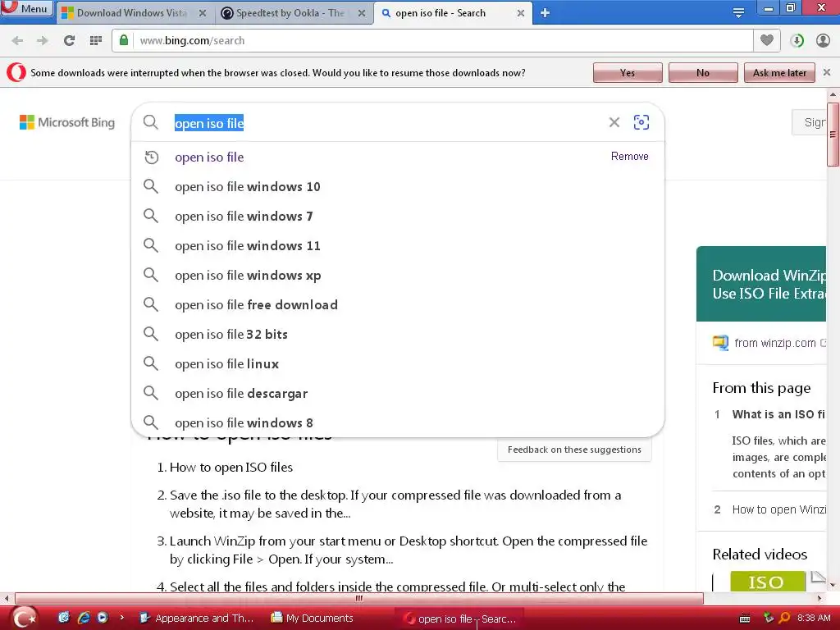Close the Download Windows Vista tab
This screenshot has height=630, width=840.
point(203,13)
